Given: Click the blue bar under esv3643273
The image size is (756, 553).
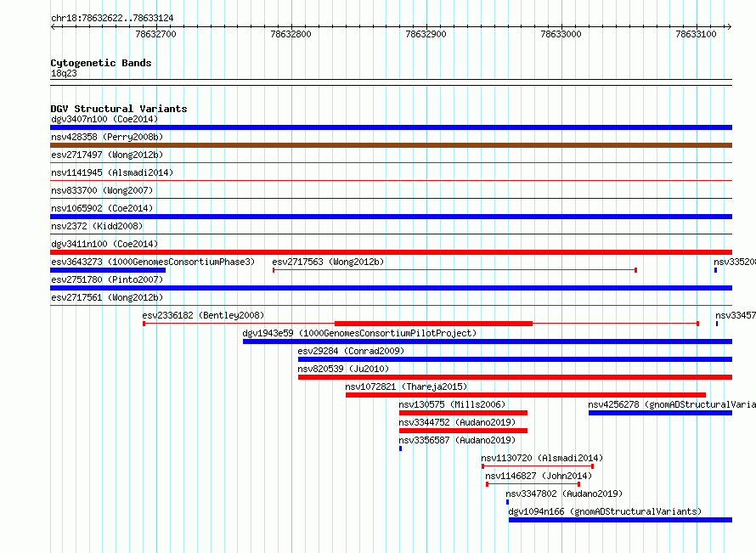Looking at the screenshot, I should (x=108, y=270).
